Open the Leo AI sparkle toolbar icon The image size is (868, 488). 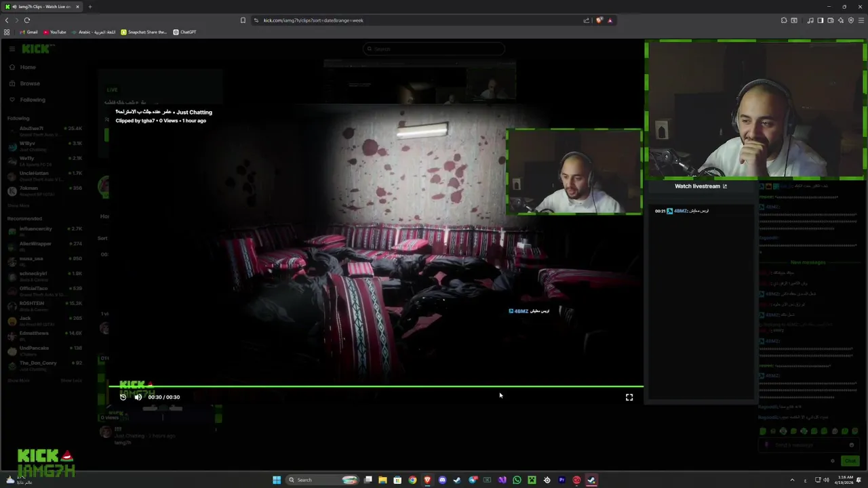(x=841, y=20)
